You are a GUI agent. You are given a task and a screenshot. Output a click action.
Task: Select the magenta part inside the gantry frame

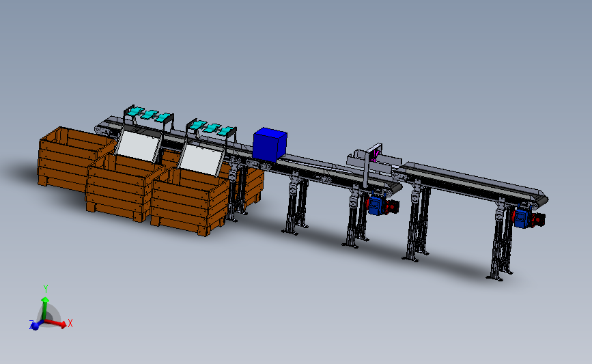[x=376, y=156]
